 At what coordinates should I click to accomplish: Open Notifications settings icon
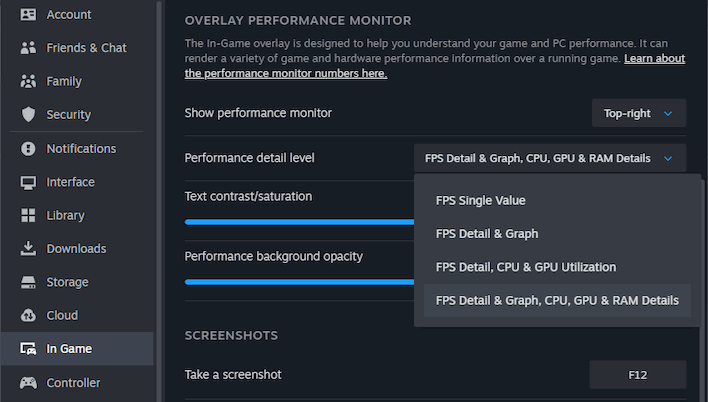coord(28,149)
